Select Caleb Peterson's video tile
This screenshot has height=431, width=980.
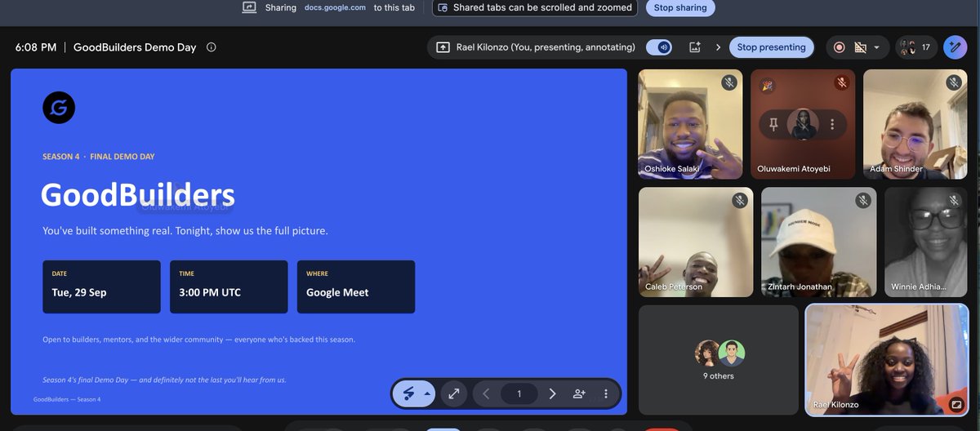click(696, 242)
